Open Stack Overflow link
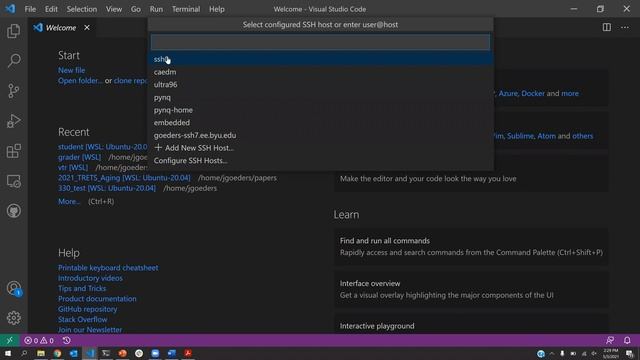Viewport: 640px width, 360px height. tap(82, 319)
